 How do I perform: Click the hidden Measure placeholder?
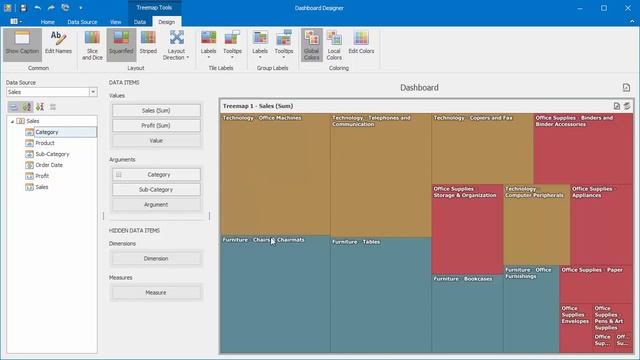coord(156,292)
